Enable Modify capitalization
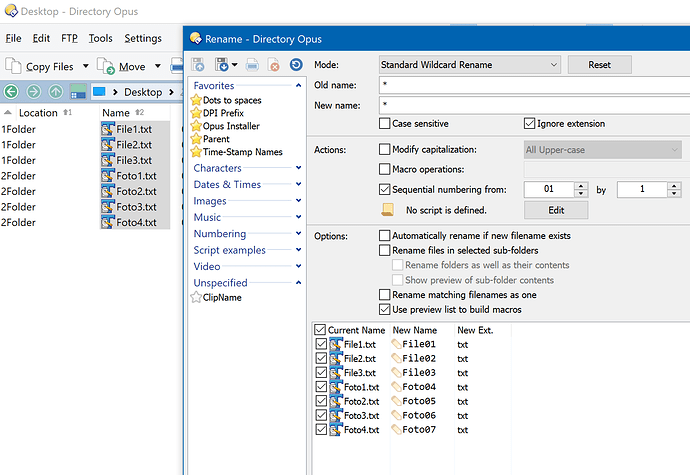 coord(385,149)
